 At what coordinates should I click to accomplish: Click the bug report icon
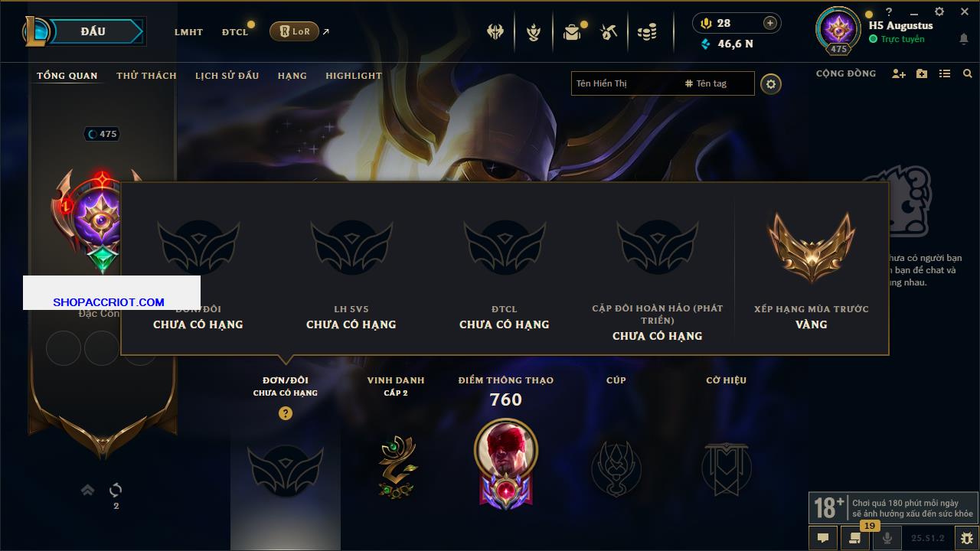pyautogui.click(x=966, y=538)
